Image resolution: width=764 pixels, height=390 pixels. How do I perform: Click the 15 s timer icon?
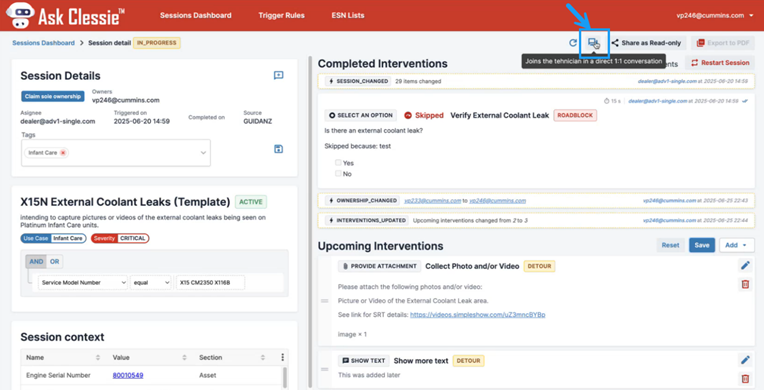(607, 101)
